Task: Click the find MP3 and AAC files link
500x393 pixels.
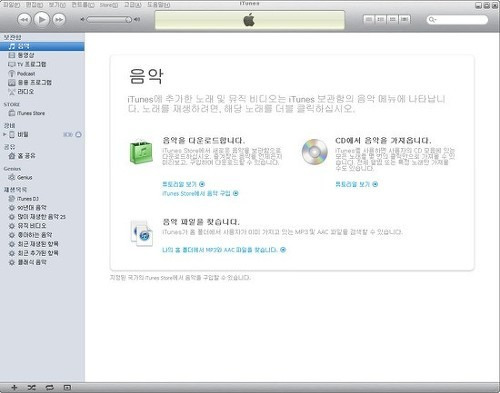Action: pyautogui.click(x=224, y=250)
